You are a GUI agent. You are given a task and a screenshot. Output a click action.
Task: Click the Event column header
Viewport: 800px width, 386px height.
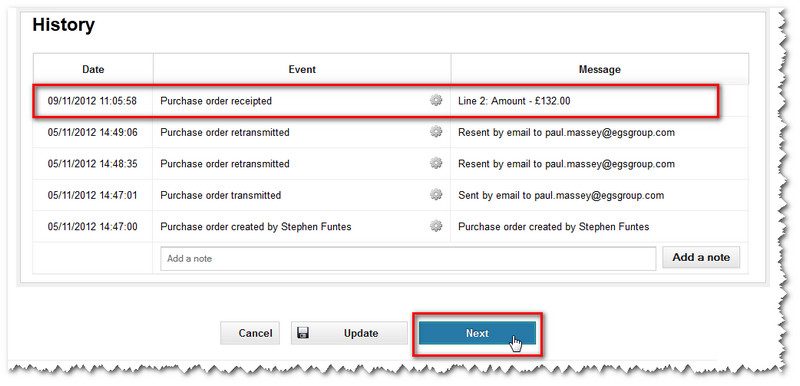pyautogui.click(x=302, y=69)
